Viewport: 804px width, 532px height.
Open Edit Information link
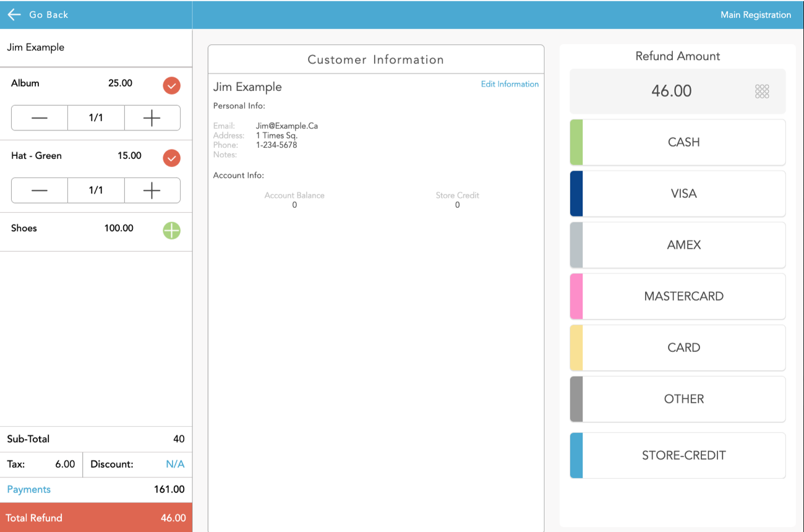pyautogui.click(x=510, y=84)
